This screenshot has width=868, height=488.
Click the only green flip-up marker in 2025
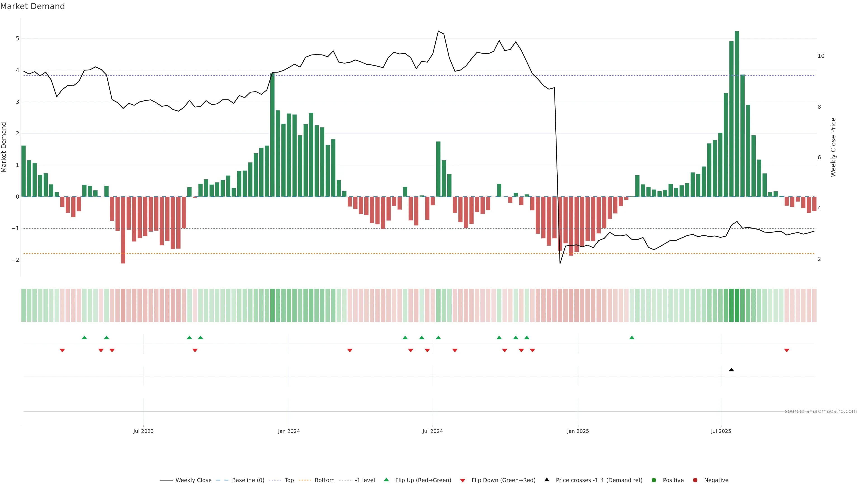pos(632,338)
